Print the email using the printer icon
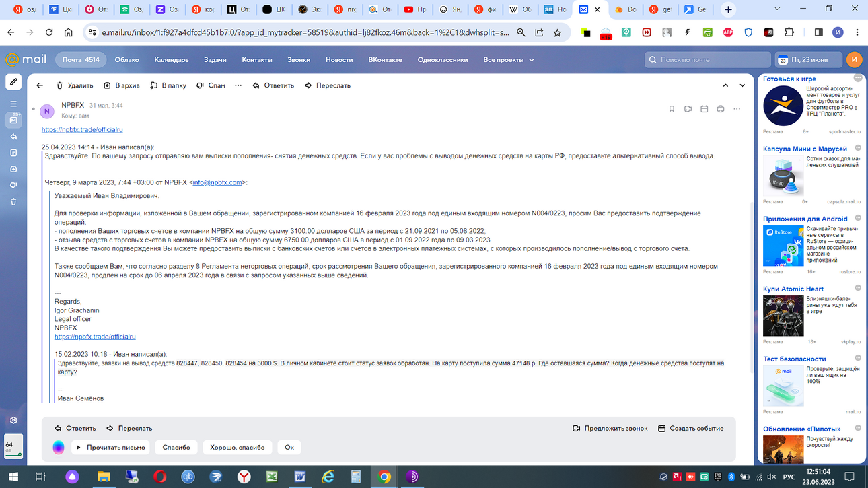The height and width of the screenshot is (488, 868). pos(721,109)
